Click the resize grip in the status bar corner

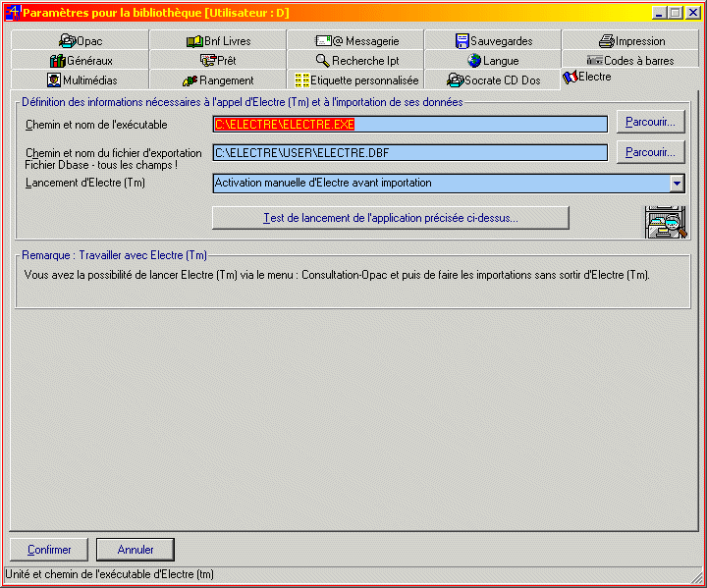click(697, 577)
